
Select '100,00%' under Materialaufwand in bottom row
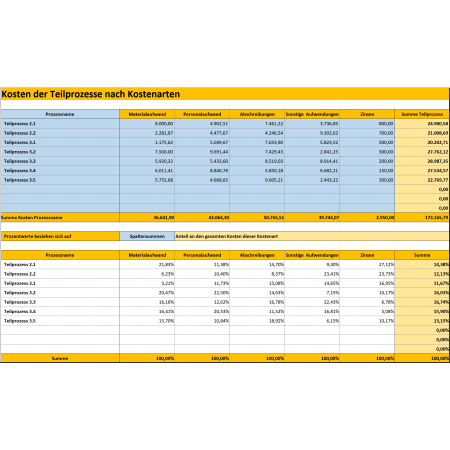[147, 358]
